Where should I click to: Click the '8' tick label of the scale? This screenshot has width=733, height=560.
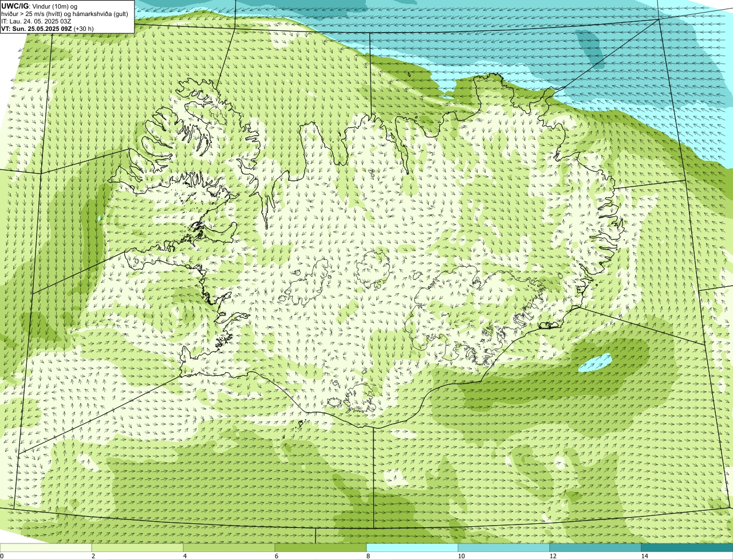tap(368, 556)
